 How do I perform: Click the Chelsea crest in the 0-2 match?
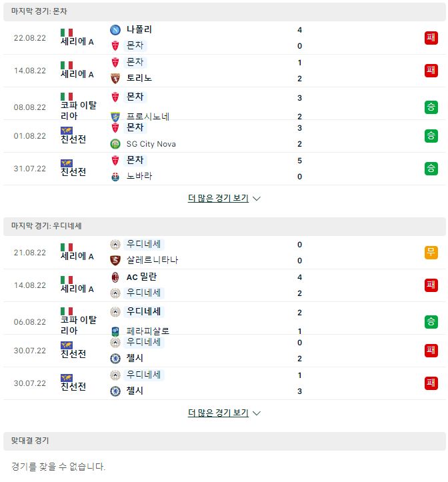pyautogui.click(x=115, y=359)
